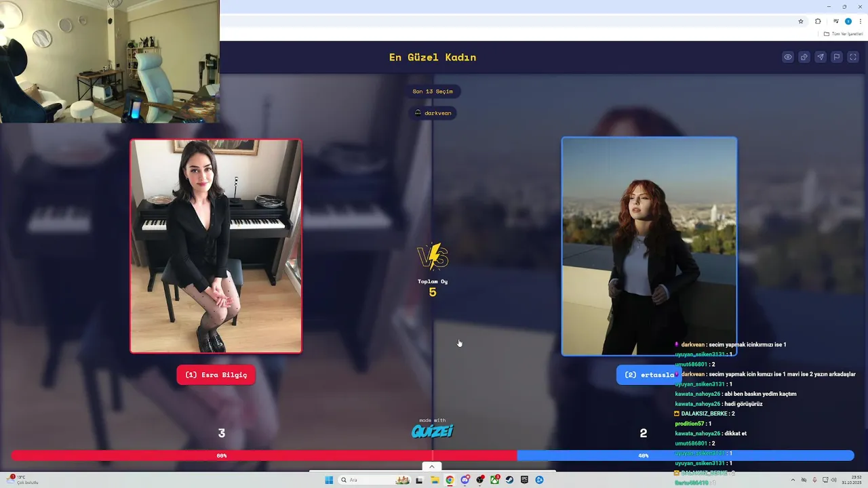868x488 pixels.
Task: Click the blue 40% vote bar
Action: pos(686,455)
